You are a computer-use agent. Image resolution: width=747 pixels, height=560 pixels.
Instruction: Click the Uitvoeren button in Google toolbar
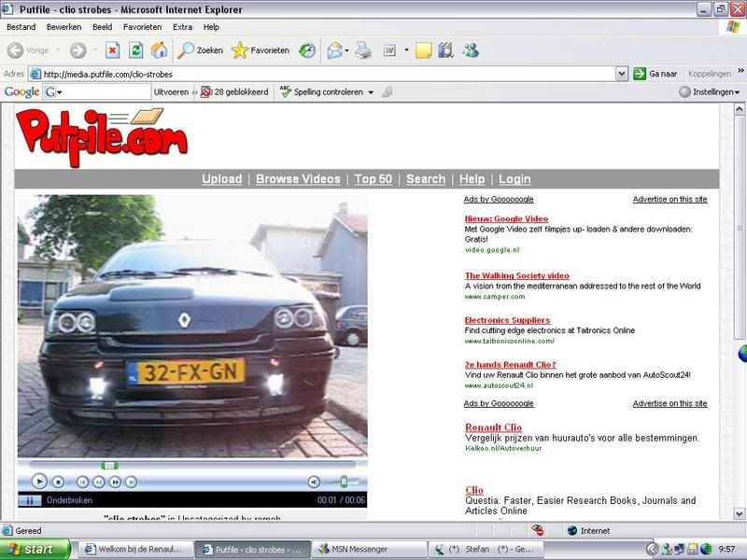pyautogui.click(x=171, y=91)
